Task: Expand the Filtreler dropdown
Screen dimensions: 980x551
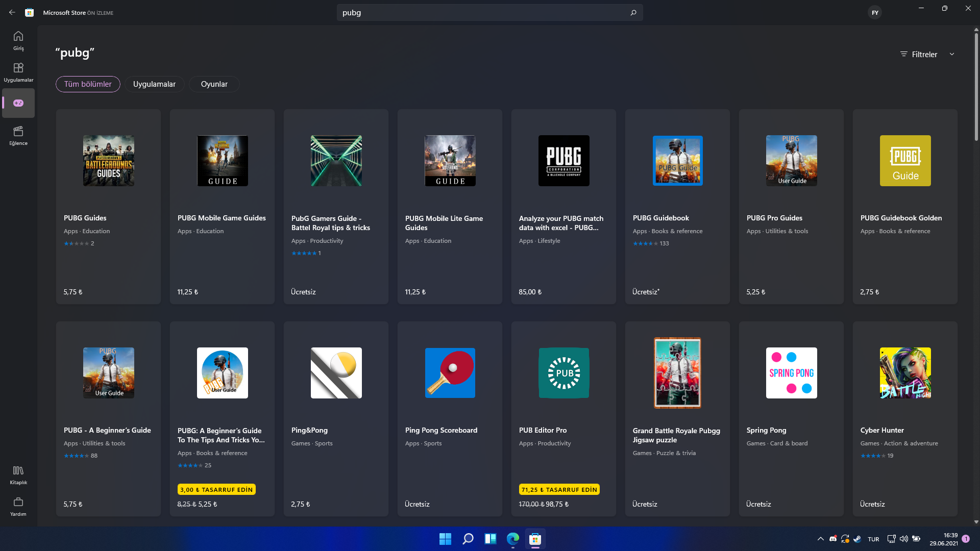Action: pos(927,55)
